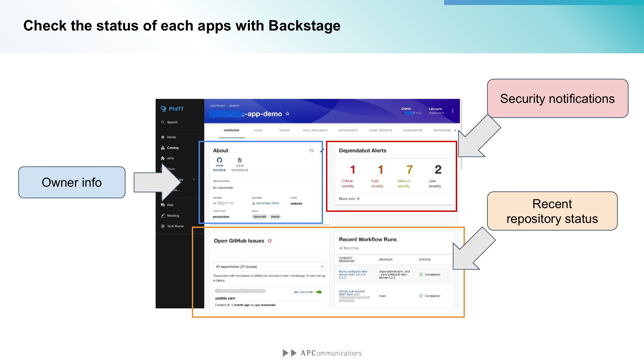Click the production text under header Lifecycle

pyautogui.click(x=436, y=113)
